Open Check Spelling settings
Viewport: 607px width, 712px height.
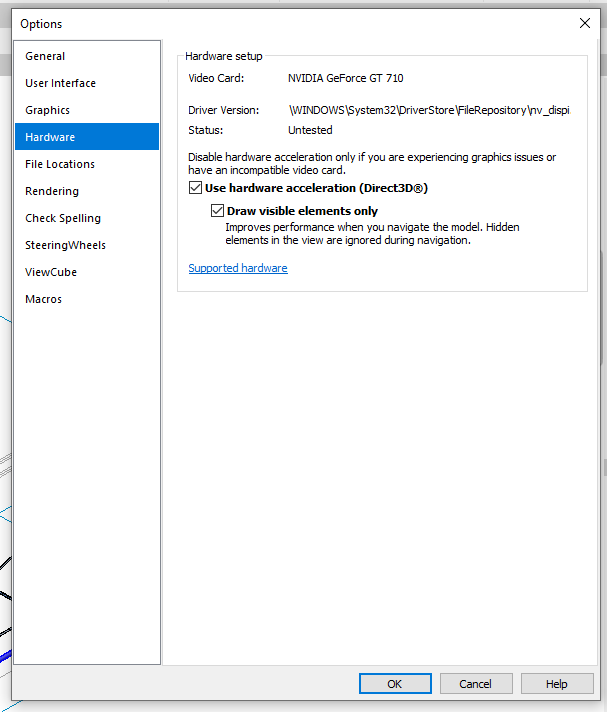click(87, 218)
